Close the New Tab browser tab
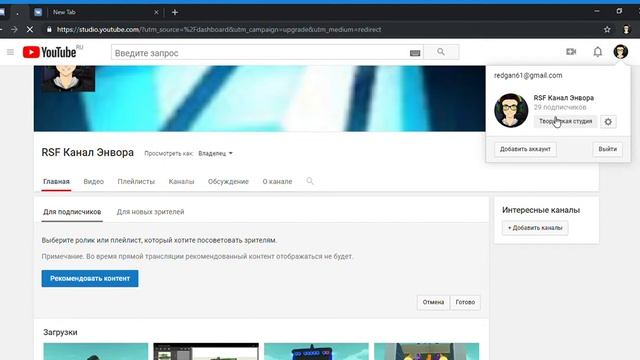640x360 pixels. pyautogui.click(x=156, y=12)
